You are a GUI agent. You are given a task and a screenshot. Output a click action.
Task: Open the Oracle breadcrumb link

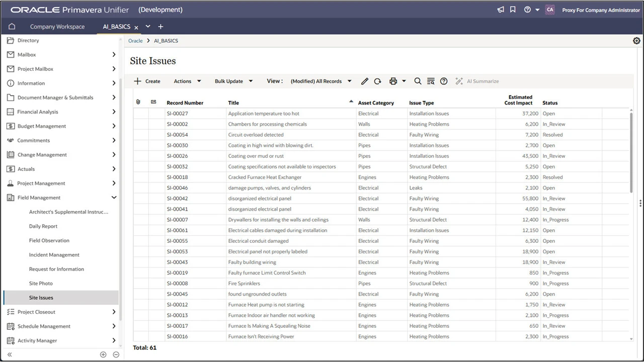(x=135, y=41)
